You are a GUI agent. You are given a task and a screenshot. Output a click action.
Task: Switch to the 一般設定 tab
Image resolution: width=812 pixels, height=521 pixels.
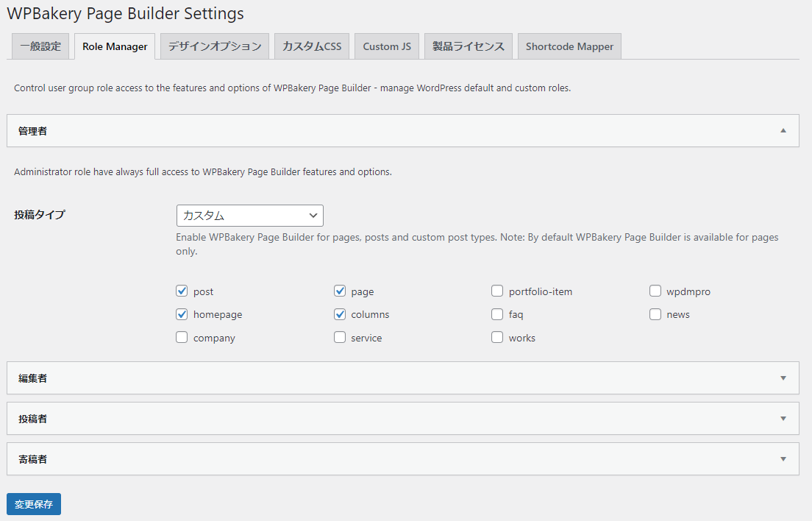pyautogui.click(x=40, y=46)
